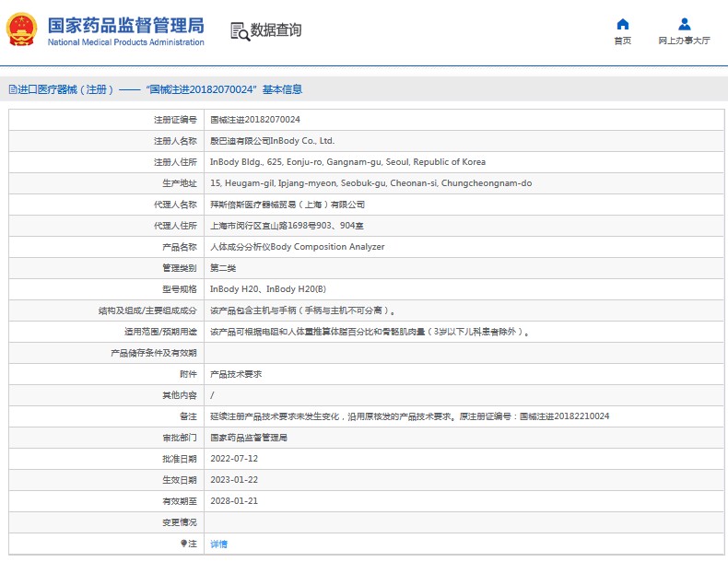This screenshot has width=728, height=562.
Task: Select the registrant name InBody Co., Ltd. cell
Action: point(272,141)
